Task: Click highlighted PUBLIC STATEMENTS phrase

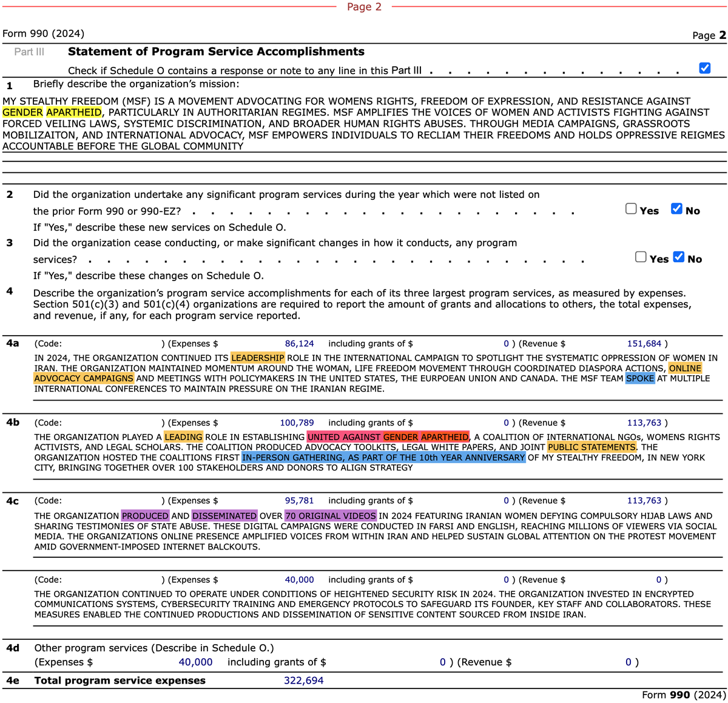Action: [591, 447]
